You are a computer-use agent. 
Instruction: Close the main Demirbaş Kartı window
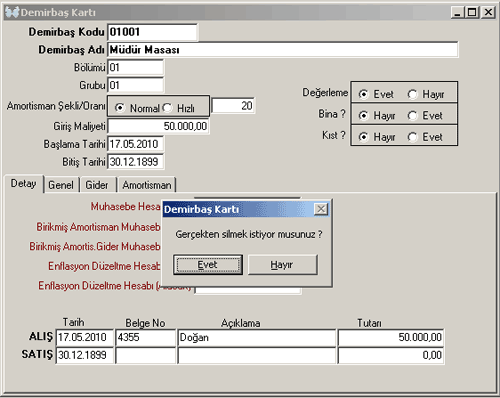point(488,12)
